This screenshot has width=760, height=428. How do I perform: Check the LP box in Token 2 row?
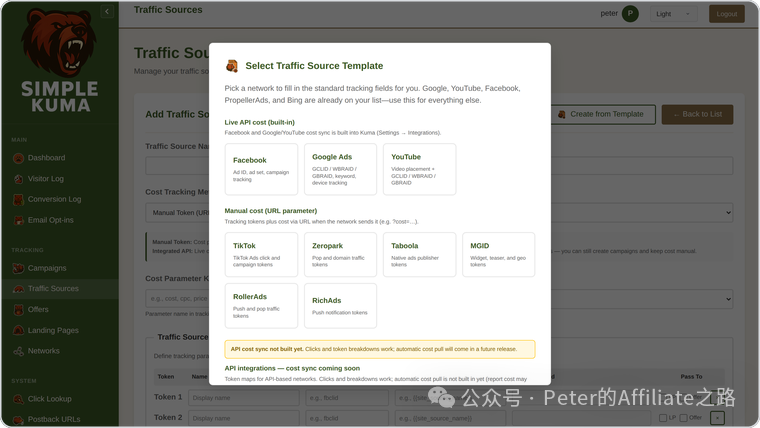[663, 418]
